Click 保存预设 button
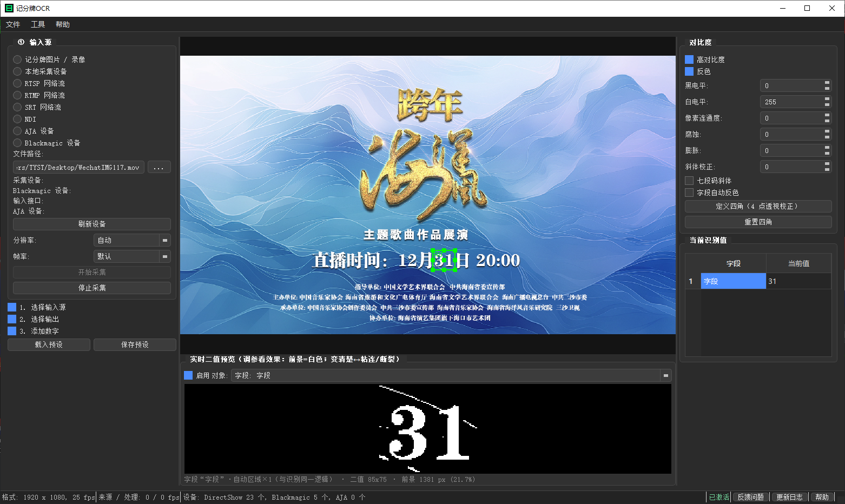The height and width of the screenshot is (504, 845). (135, 344)
